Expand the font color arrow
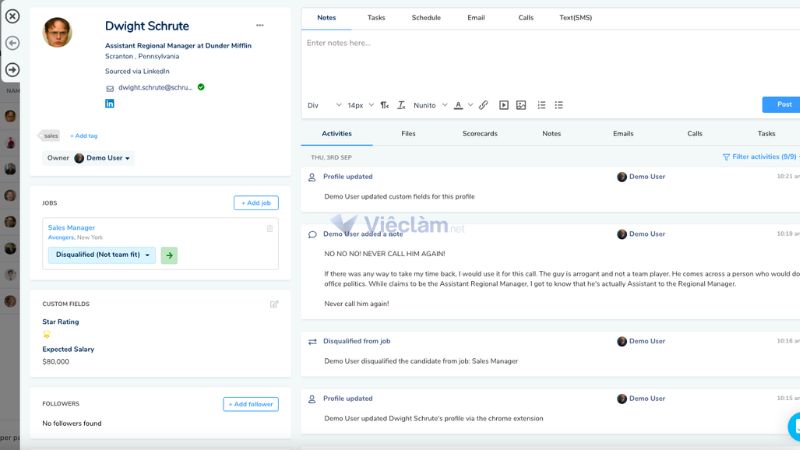The image size is (800, 450). [470, 105]
